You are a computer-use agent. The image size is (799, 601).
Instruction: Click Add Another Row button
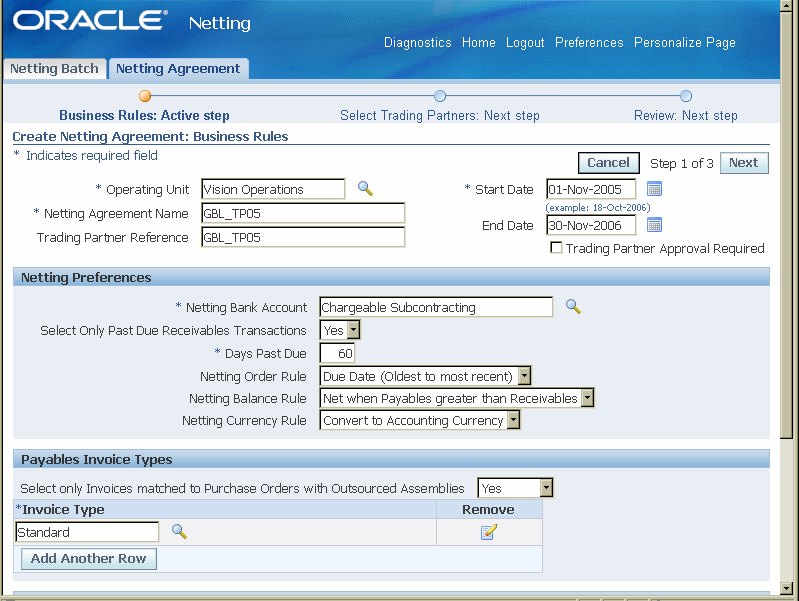[89, 559]
